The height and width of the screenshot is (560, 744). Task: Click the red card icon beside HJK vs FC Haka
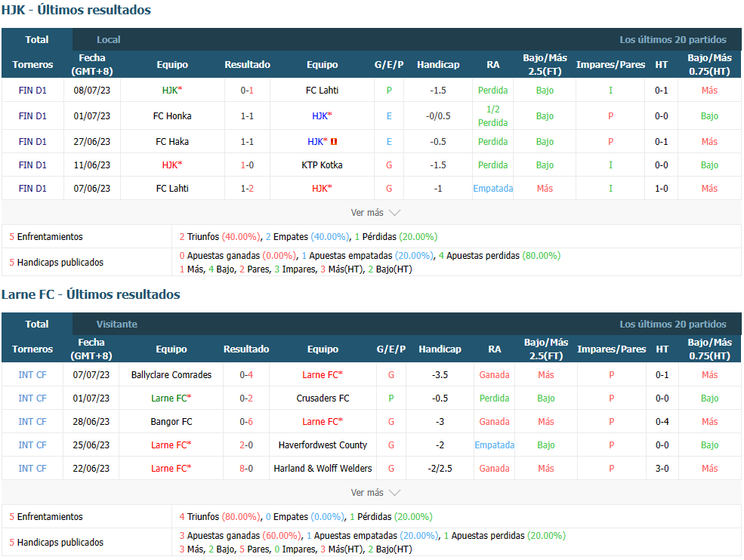tap(334, 142)
